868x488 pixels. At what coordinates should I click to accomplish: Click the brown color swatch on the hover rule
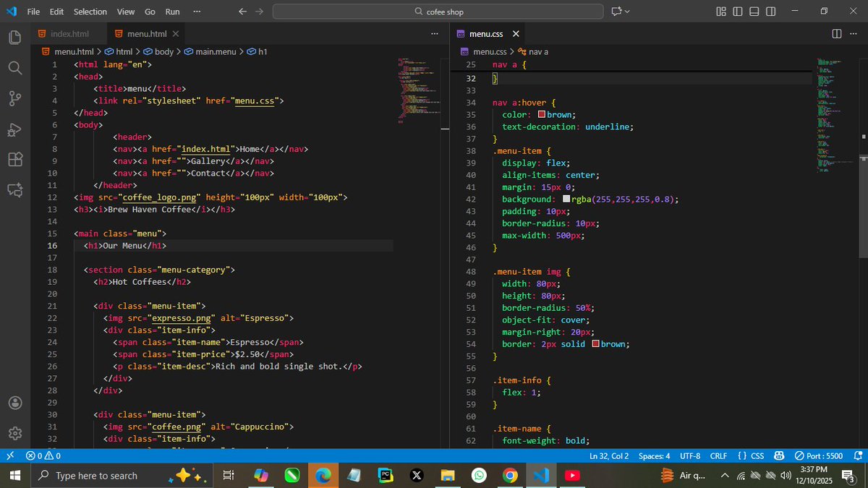pyautogui.click(x=542, y=114)
